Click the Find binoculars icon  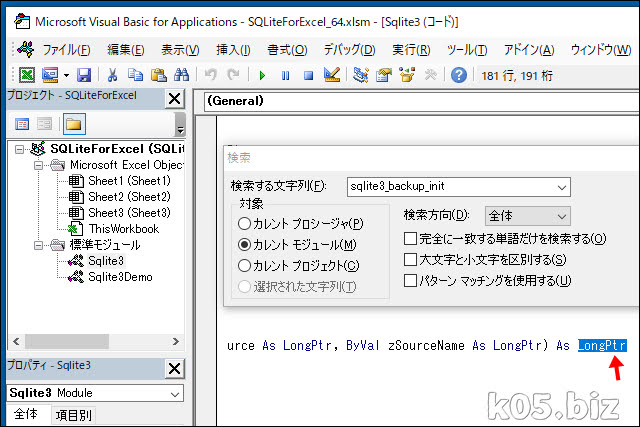[x=182, y=75]
